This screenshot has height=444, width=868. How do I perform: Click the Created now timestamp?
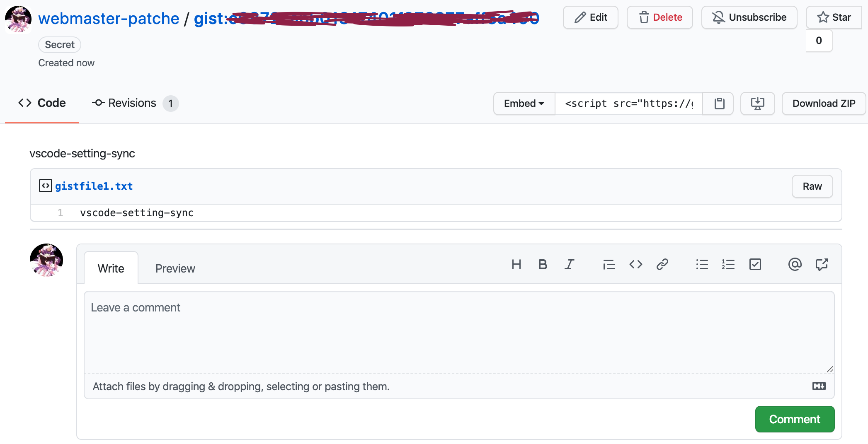click(x=66, y=63)
